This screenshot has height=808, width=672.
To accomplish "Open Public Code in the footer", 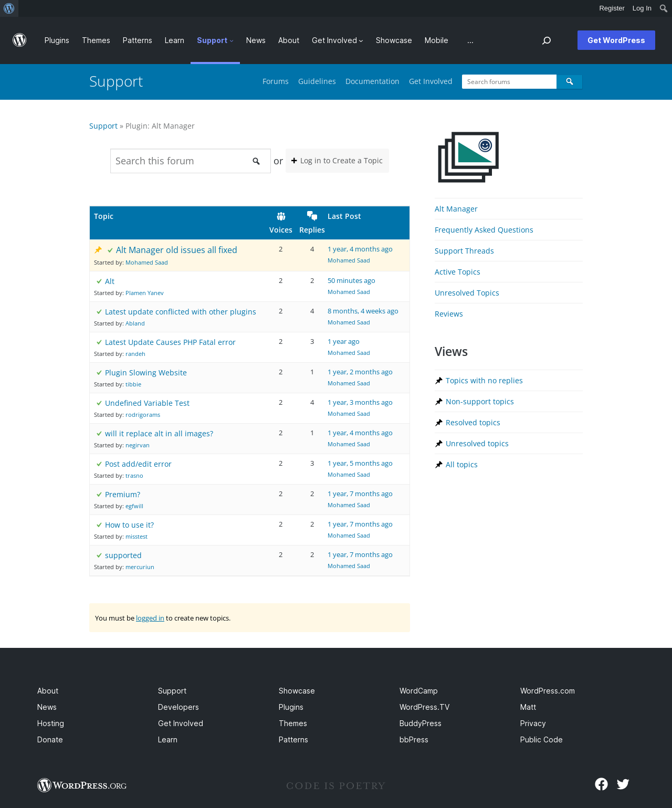I will 541,740.
